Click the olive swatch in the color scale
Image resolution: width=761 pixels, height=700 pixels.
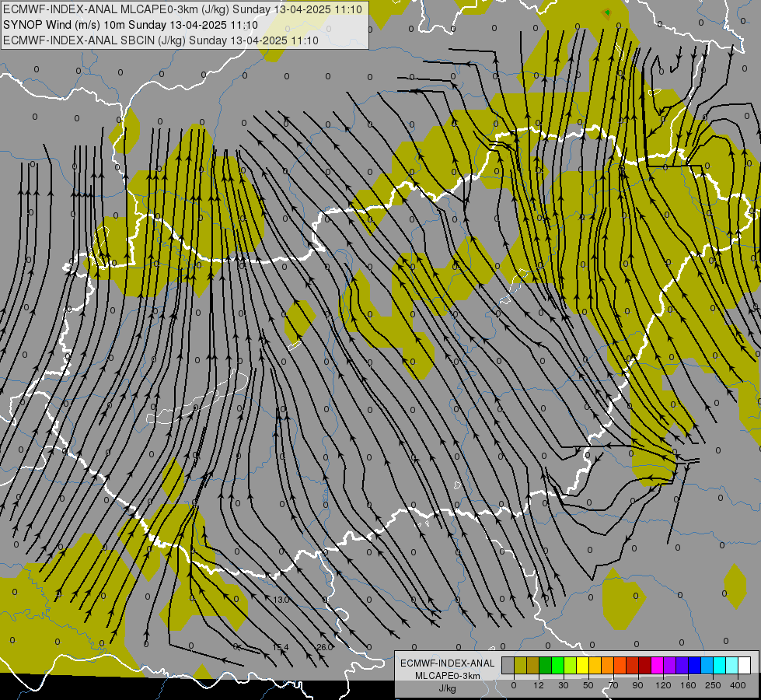coord(520,665)
